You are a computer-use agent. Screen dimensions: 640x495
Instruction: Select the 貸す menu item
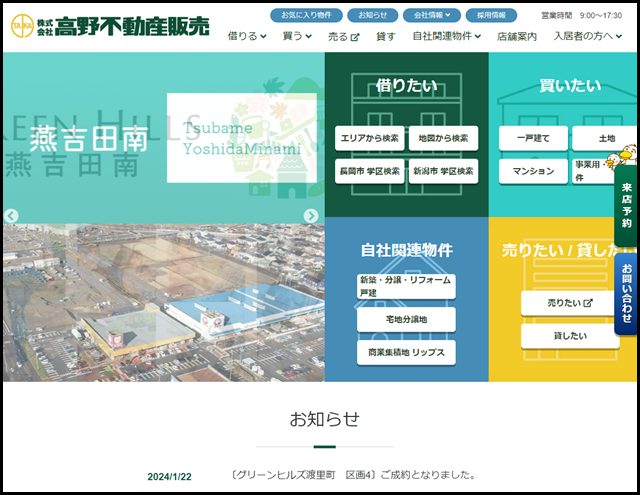point(386,37)
